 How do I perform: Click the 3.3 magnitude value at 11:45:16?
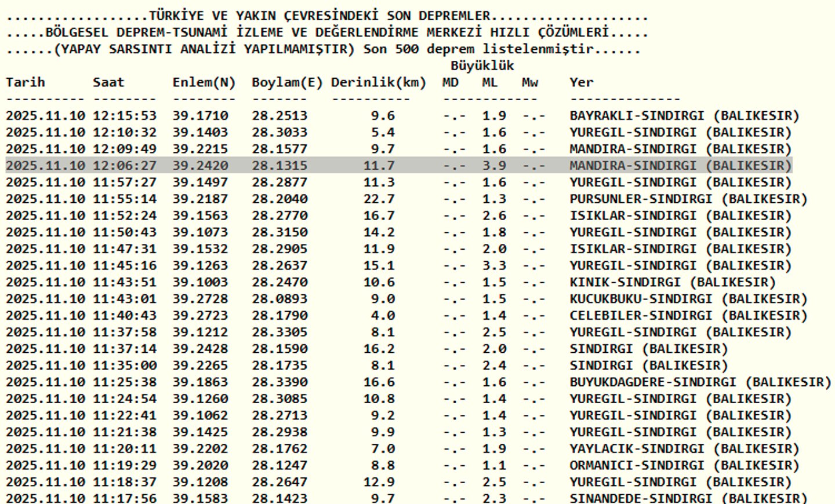click(494, 266)
